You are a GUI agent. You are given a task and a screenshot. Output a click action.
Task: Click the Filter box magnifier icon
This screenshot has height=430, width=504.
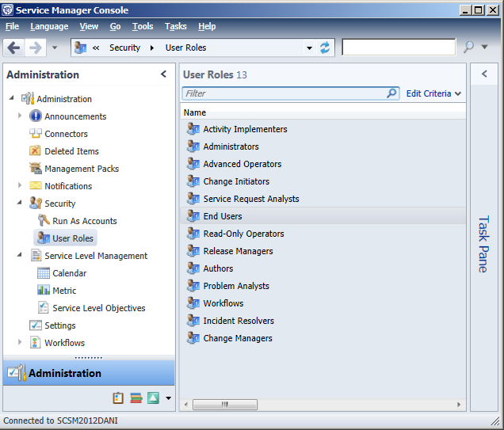tap(391, 93)
